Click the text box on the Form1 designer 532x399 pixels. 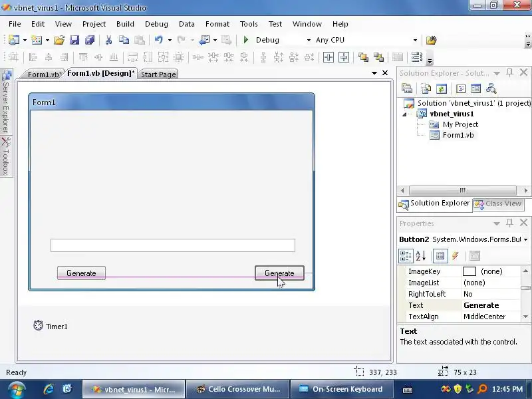[x=173, y=245]
